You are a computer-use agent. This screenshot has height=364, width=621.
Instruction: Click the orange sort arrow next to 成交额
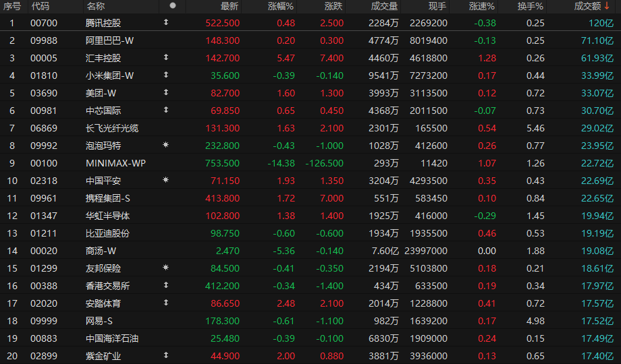click(607, 6)
